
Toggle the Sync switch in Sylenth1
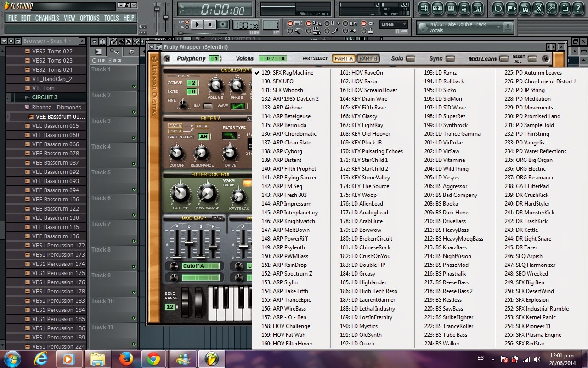point(450,58)
